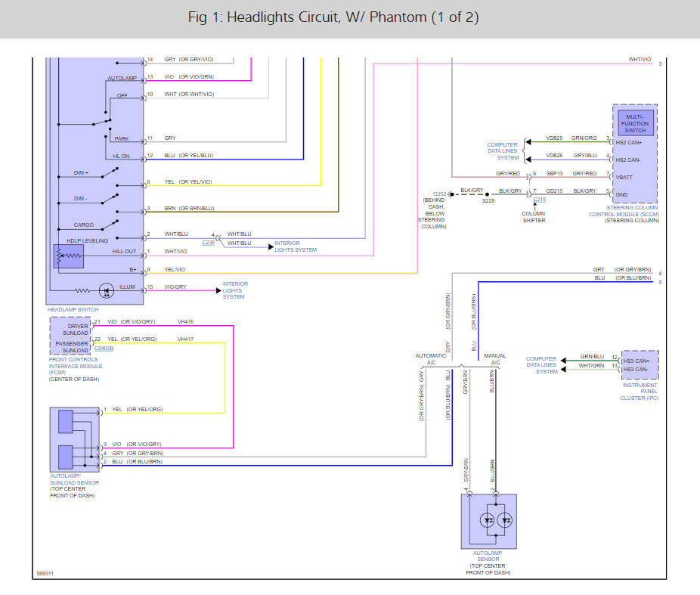
Task: Click the HS3 CAN+ terminal label
Action: [637, 361]
